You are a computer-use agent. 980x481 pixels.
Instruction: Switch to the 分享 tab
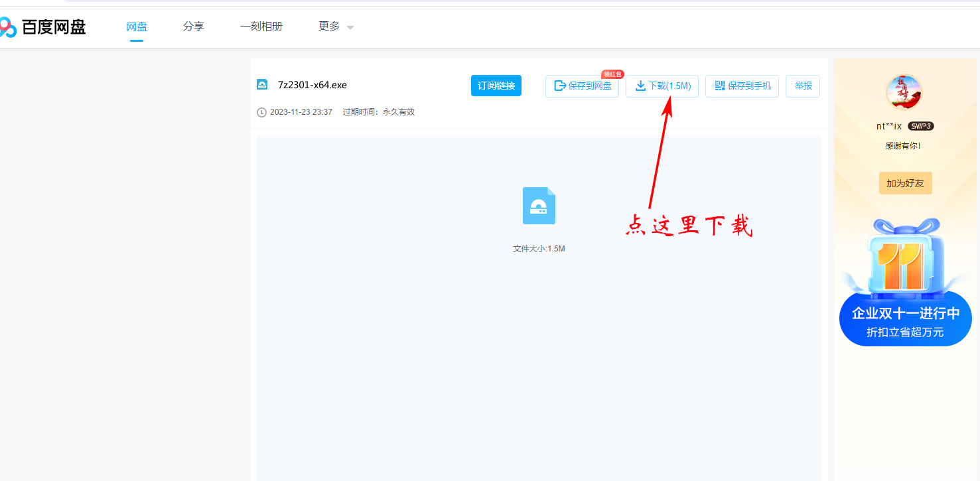pos(193,27)
